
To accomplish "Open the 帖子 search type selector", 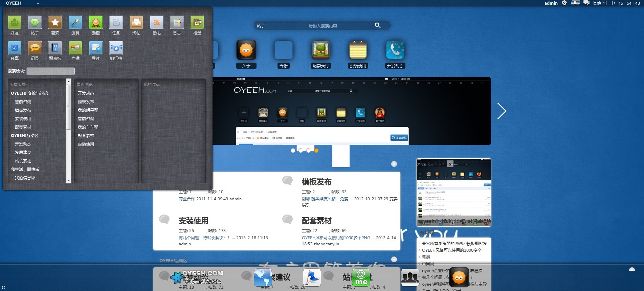I will (x=261, y=26).
